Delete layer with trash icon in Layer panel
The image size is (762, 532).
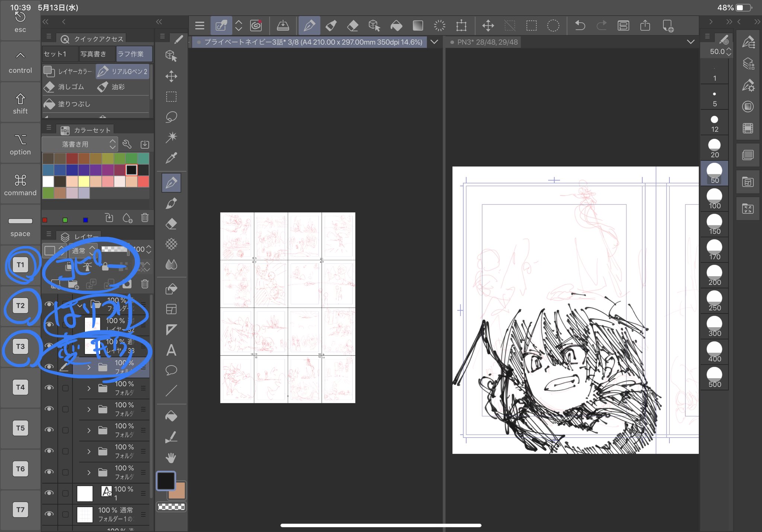(145, 284)
